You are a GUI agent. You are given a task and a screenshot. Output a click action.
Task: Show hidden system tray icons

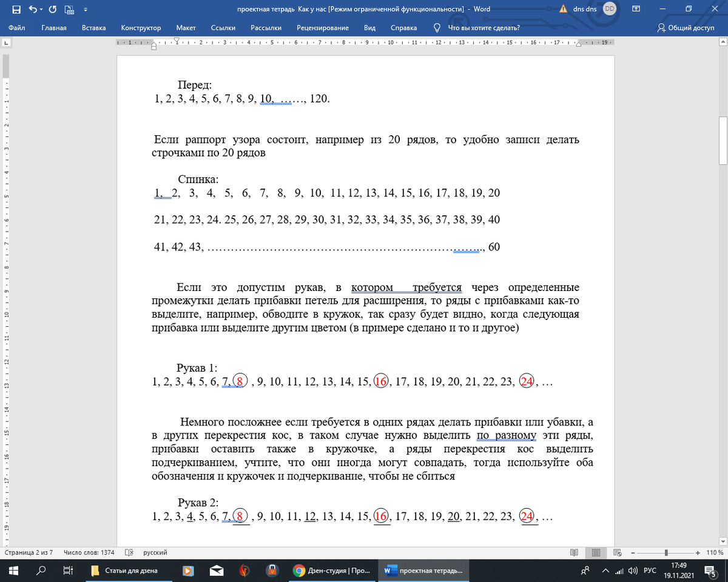tap(605, 570)
